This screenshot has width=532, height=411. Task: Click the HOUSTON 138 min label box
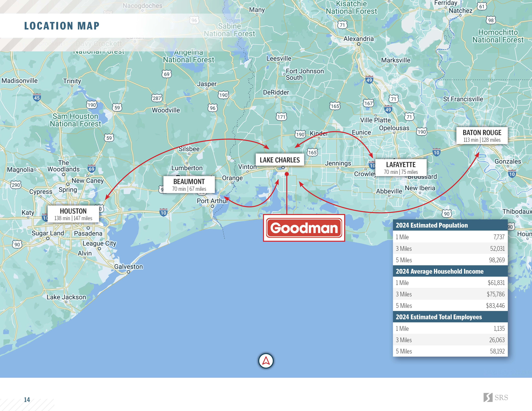pyautogui.click(x=73, y=214)
